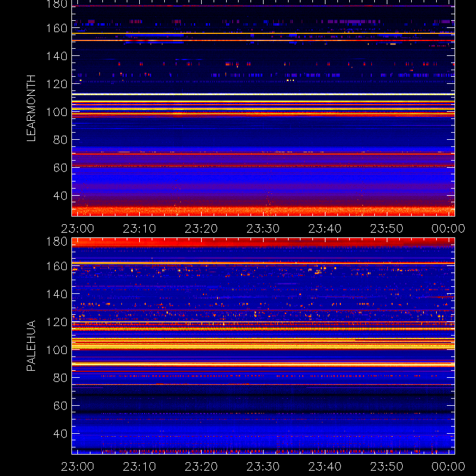Click the 160 tick label on PALEHUA axis
Image resolution: width=476 pixels, height=476 pixels.
pos(57,266)
